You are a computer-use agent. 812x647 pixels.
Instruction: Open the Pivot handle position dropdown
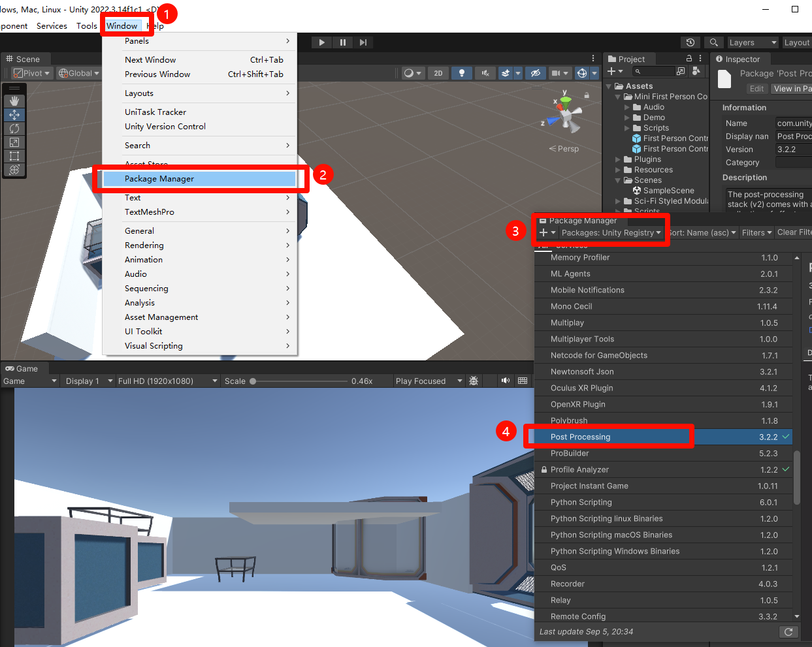pos(32,73)
